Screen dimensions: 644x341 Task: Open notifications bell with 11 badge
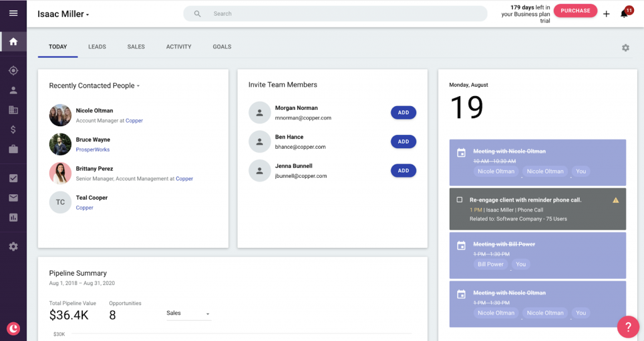click(x=625, y=13)
